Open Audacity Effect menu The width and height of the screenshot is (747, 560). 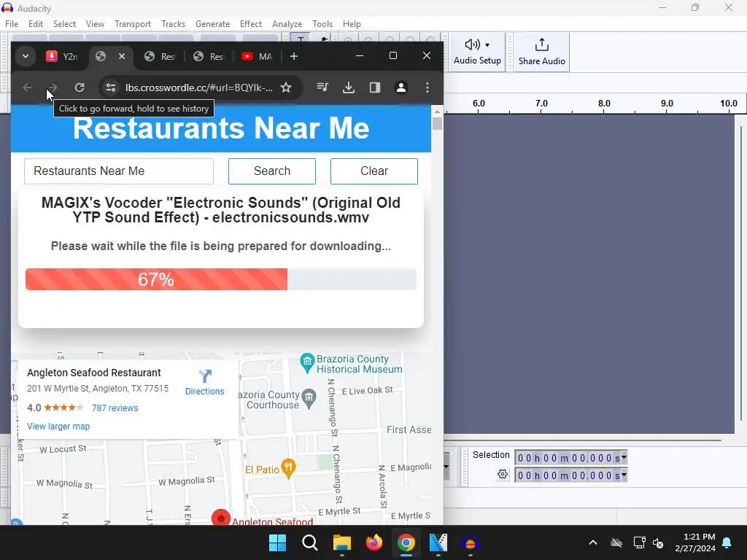[251, 24]
